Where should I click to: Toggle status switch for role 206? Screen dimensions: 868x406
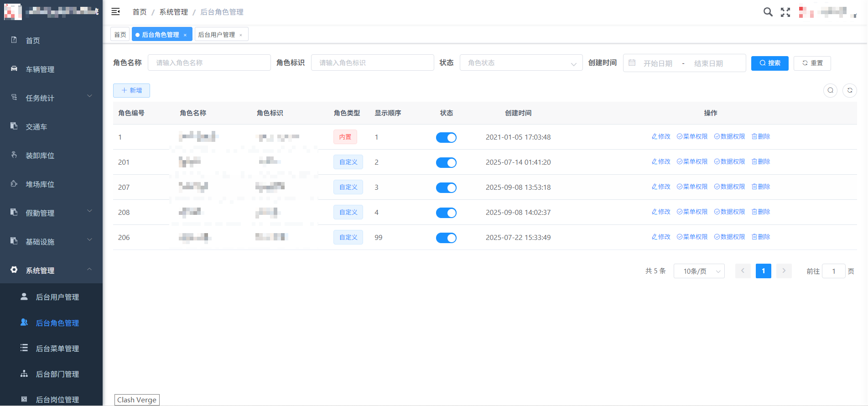click(446, 238)
